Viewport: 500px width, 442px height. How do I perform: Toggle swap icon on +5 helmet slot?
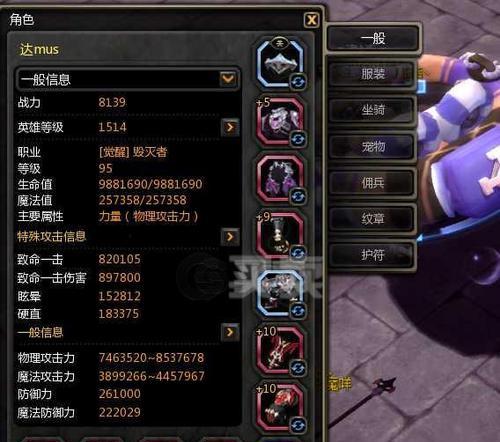click(298, 139)
